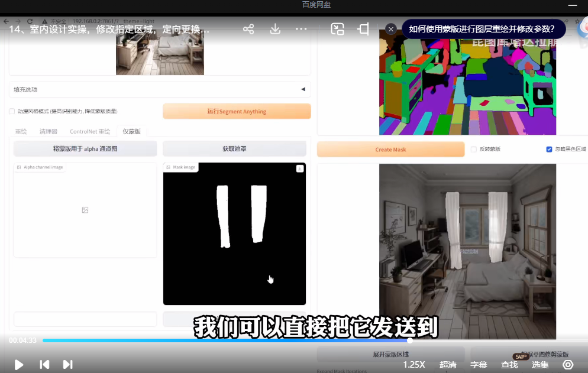Click the colorful segmentation map image
The width and height of the screenshot is (588, 373).
click(467, 83)
